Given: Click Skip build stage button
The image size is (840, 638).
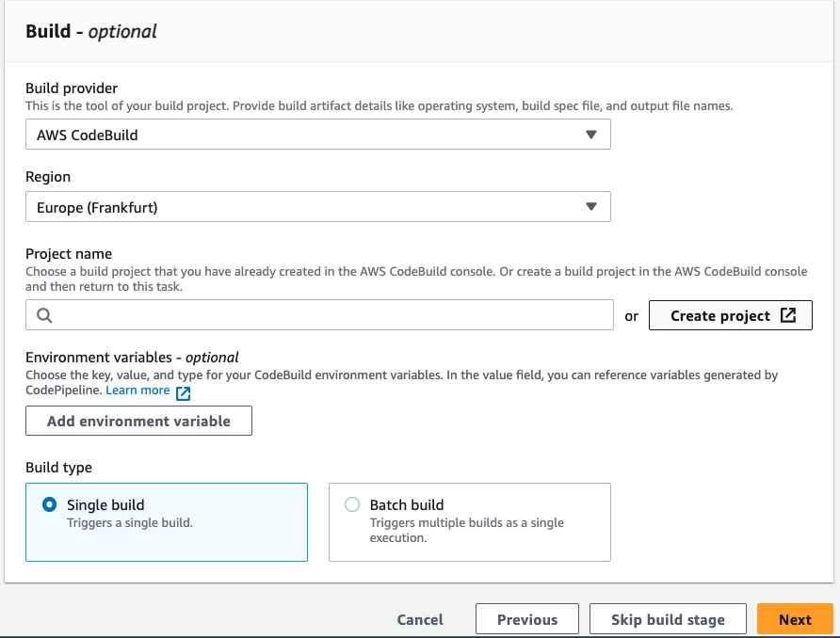Looking at the screenshot, I should [x=668, y=619].
